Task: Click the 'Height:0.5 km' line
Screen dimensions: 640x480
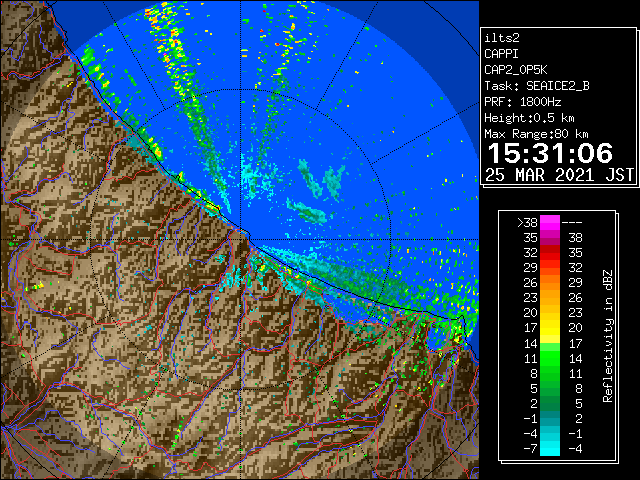Action: click(x=529, y=118)
